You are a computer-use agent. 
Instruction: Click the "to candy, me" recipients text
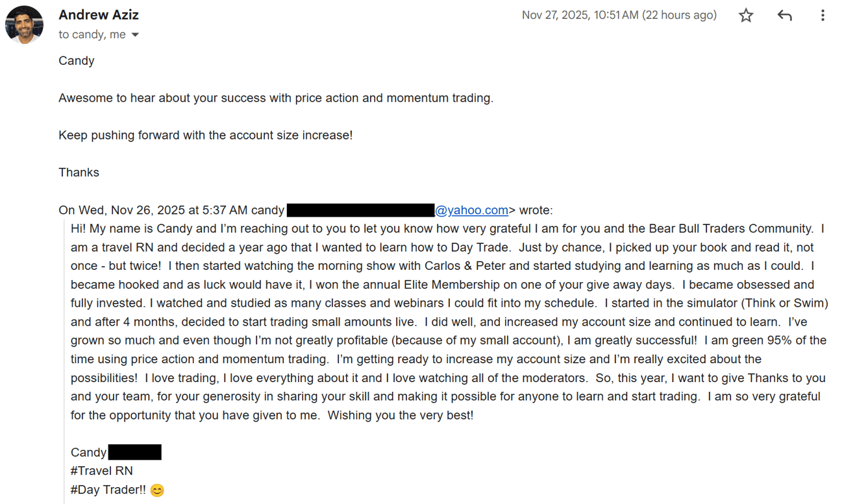(92, 35)
